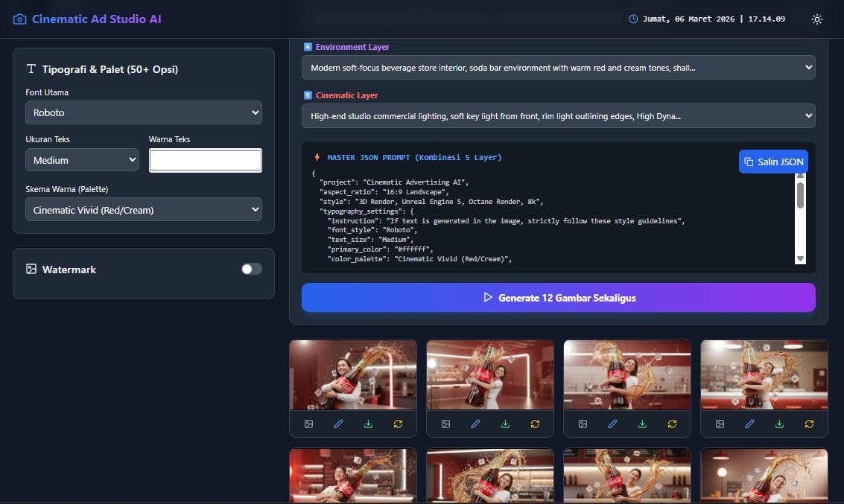The width and height of the screenshot is (844, 504).
Task: Download the third top-row generated image
Action: tap(642, 424)
